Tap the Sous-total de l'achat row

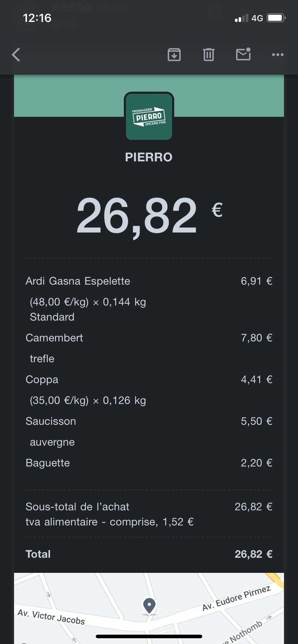click(77, 507)
